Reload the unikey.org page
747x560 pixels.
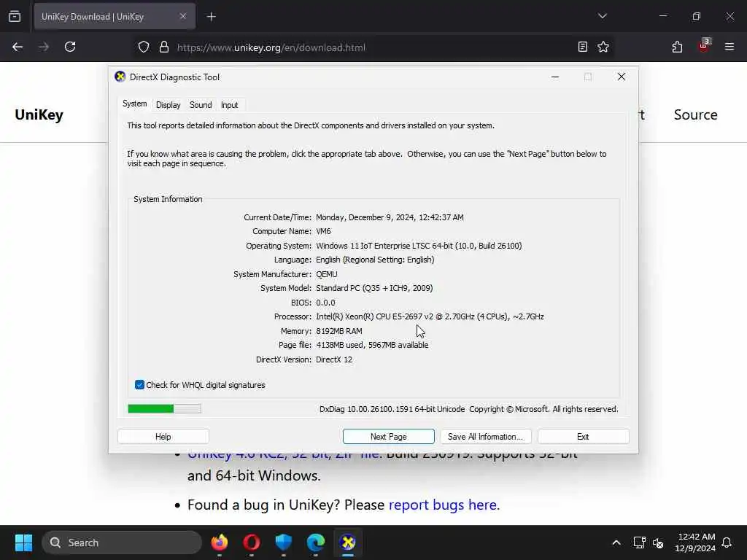click(x=70, y=47)
